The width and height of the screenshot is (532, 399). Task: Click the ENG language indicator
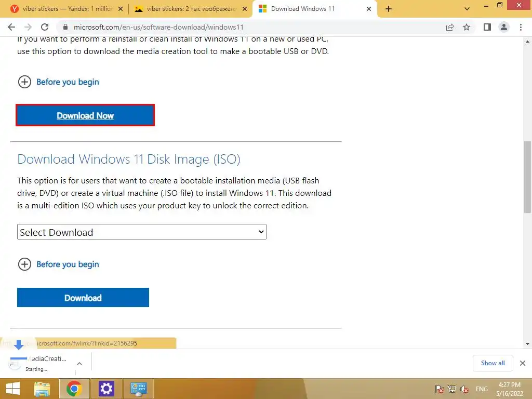[x=482, y=389]
